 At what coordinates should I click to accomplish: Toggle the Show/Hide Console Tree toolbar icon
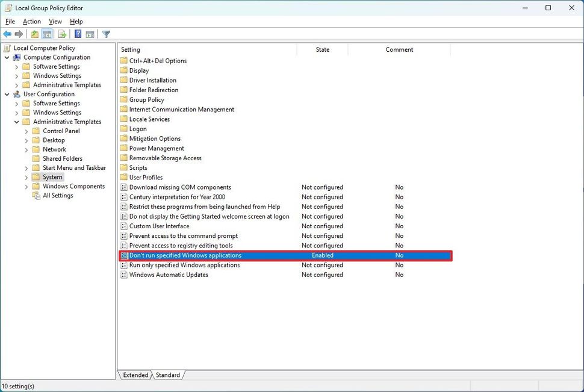[47, 34]
